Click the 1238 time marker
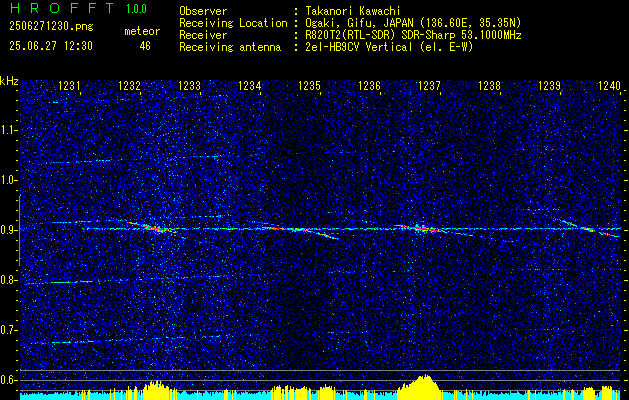 click(489, 85)
